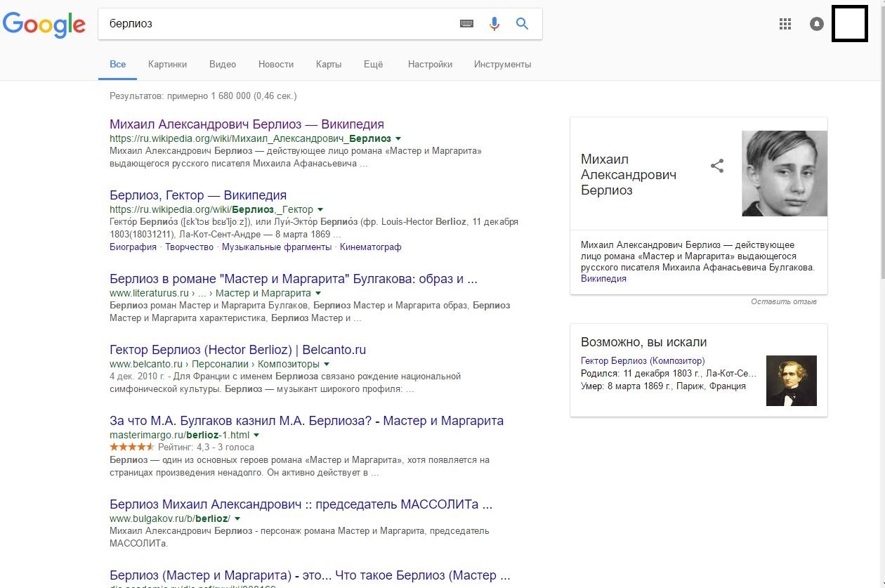885x588 pixels.
Task: Open the notifications bell icon
Action: point(816,24)
